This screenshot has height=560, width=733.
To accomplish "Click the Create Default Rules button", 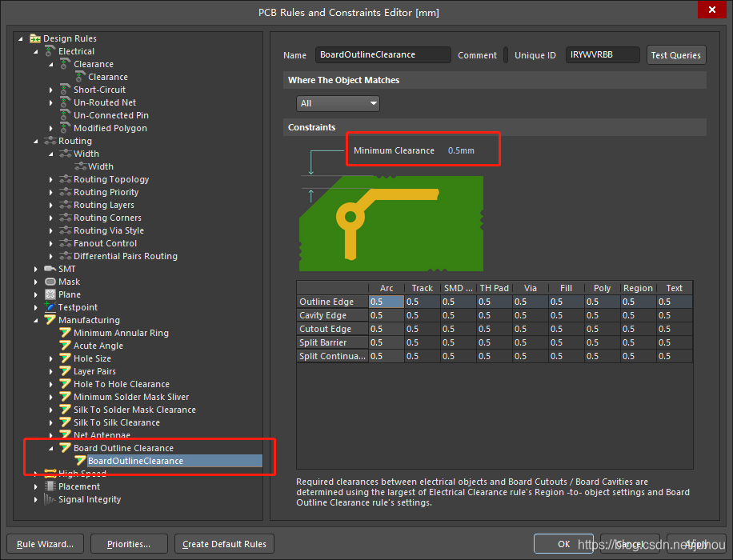I will pos(224,544).
